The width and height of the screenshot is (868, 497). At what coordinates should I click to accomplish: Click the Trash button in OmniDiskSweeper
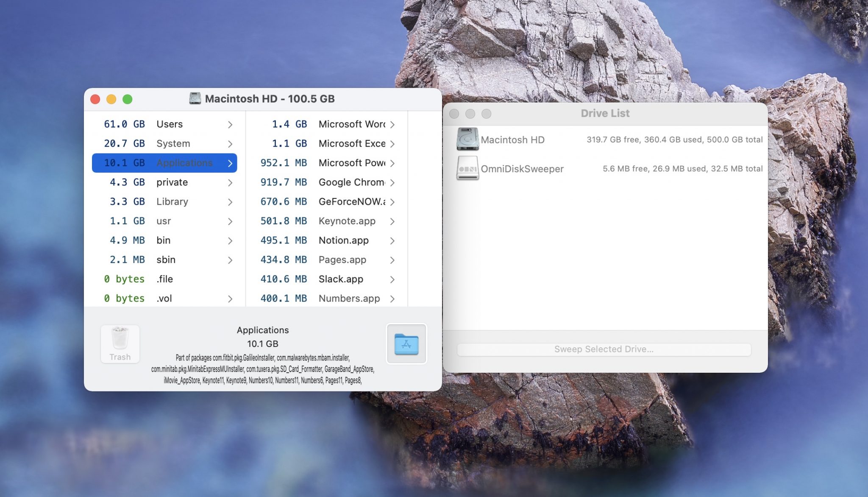(120, 344)
